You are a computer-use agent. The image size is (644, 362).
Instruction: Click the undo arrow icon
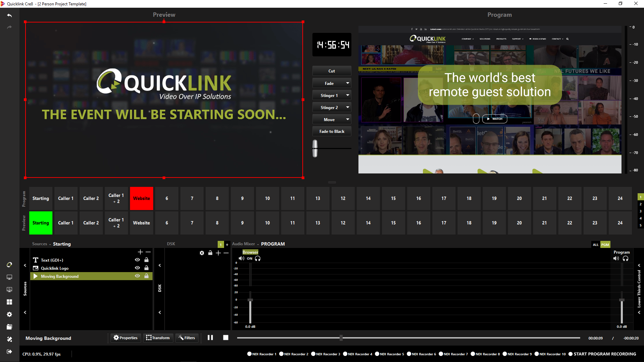click(9, 15)
